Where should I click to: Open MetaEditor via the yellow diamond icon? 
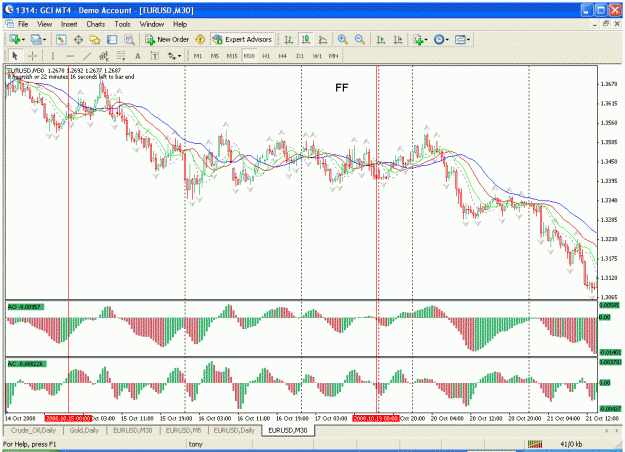pos(200,39)
